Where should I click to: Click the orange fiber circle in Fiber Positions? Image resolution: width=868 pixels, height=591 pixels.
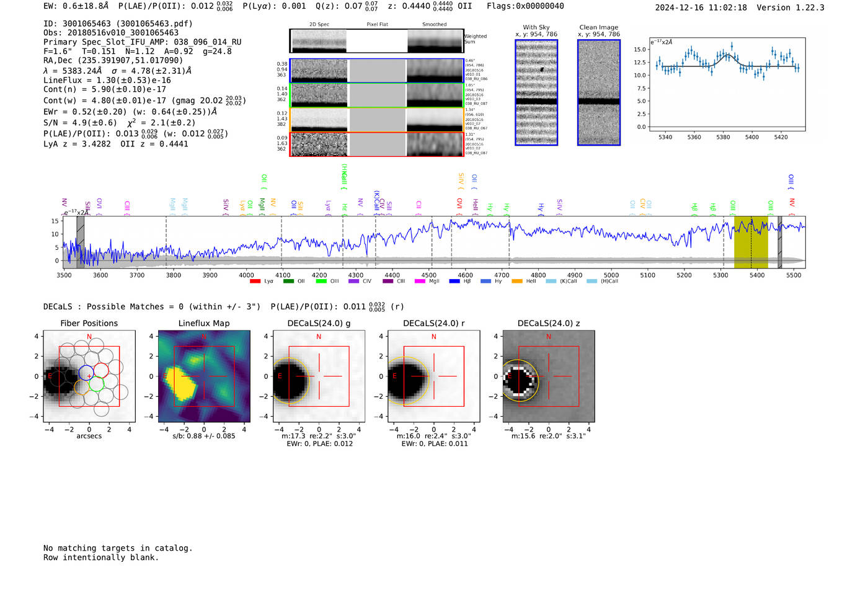click(x=82, y=388)
